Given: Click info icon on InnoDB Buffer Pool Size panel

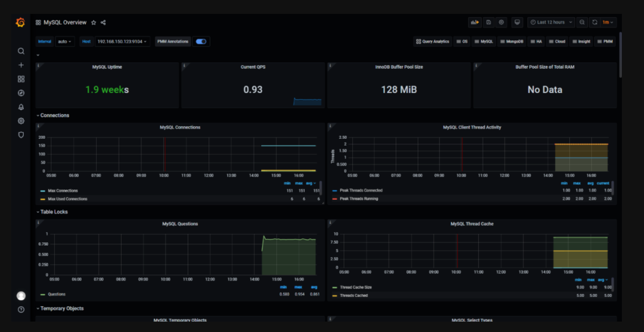Looking at the screenshot, I should coord(330,66).
